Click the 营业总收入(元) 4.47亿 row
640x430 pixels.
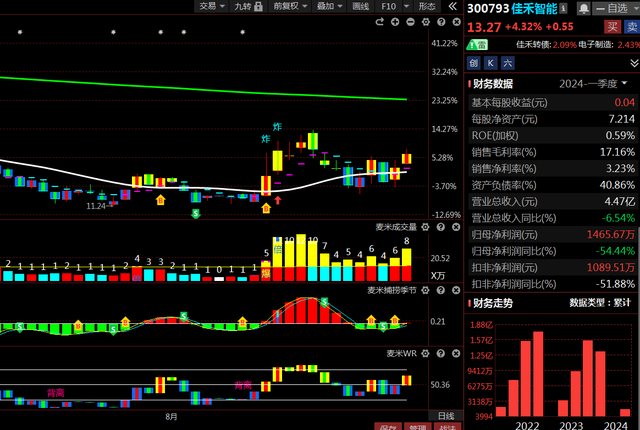pyautogui.click(x=553, y=202)
